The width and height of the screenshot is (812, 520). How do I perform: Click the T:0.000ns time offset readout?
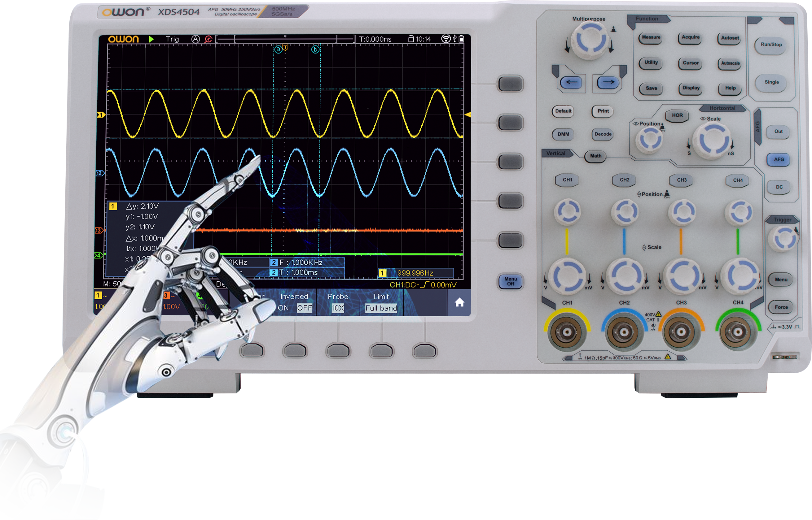[375, 39]
